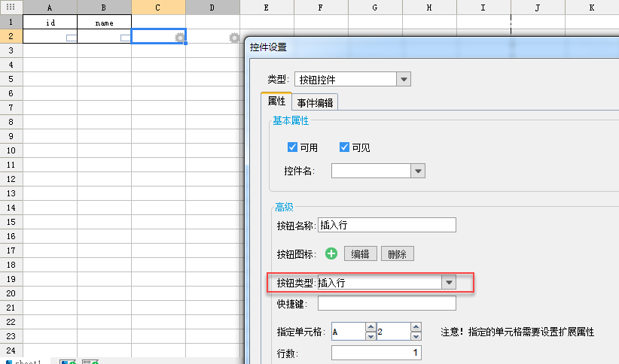Toggle the 可见 checkbox
Viewport: 619px width, 364px height.
[x=344, y=147]
